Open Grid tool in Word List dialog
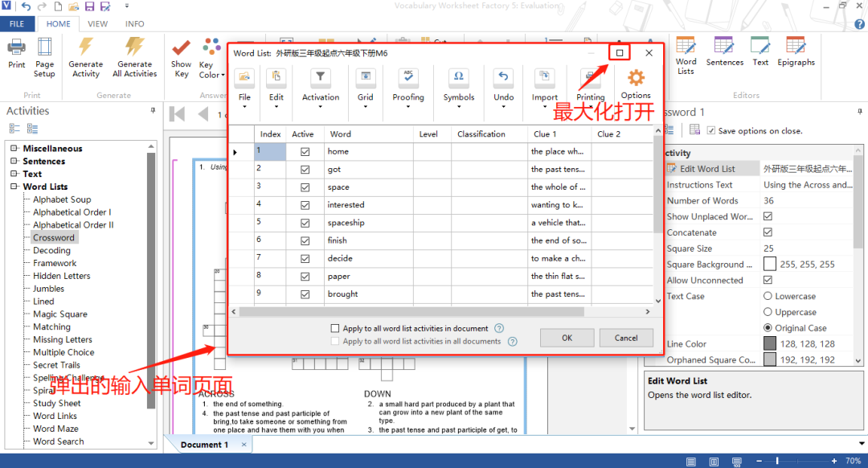Screen dimensions: 868x468 pyautogui.click(x=366, y=79)
